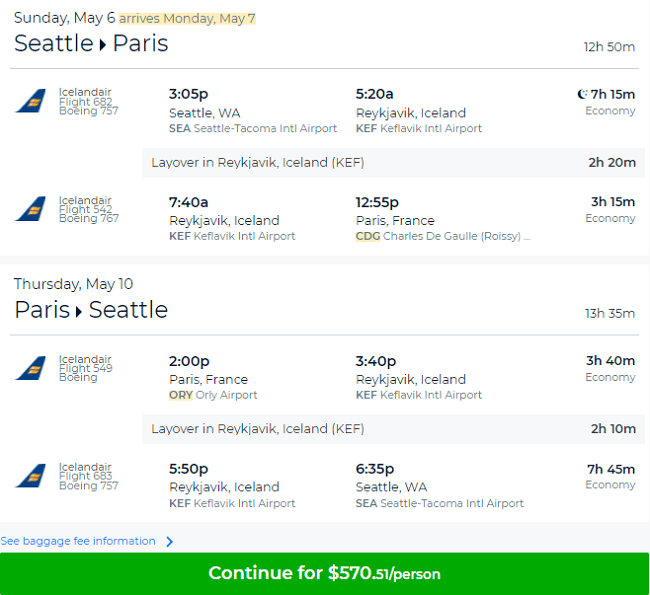Click the arrow between Seattle and Paris heading
Screen dimensions: 650x595
click(x=103, y=44)
